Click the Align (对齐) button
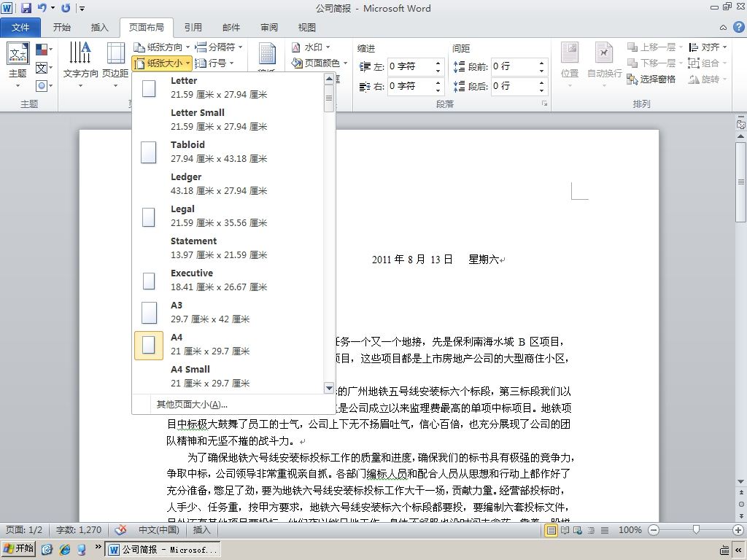This screenshot has width=747, height=560. coord(708,47)
